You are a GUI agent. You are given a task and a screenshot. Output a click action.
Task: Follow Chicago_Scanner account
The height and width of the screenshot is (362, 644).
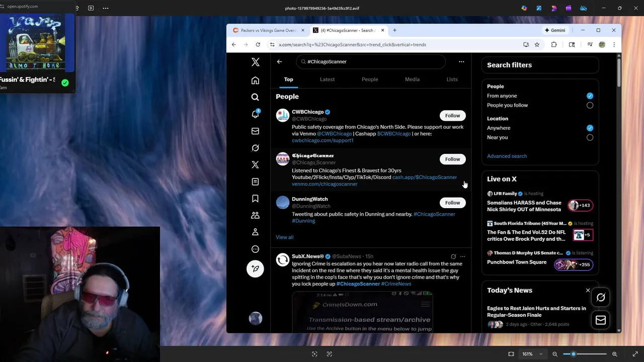coord(452,159)
